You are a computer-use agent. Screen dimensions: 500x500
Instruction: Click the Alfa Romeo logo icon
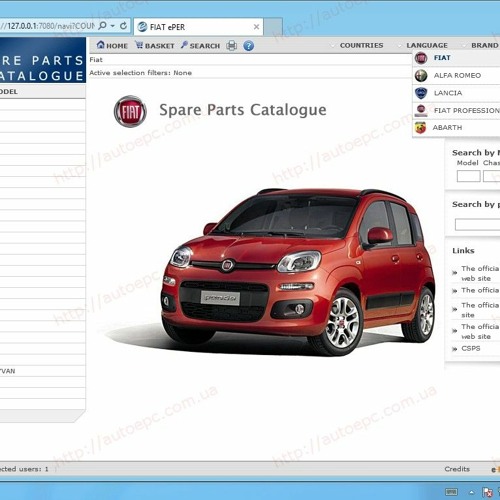[421, 76]
